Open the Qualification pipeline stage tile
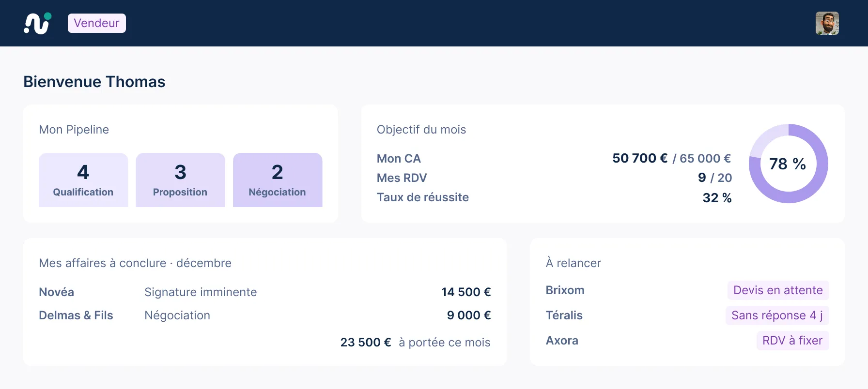868x389 pixels. (x=83, y=180)
